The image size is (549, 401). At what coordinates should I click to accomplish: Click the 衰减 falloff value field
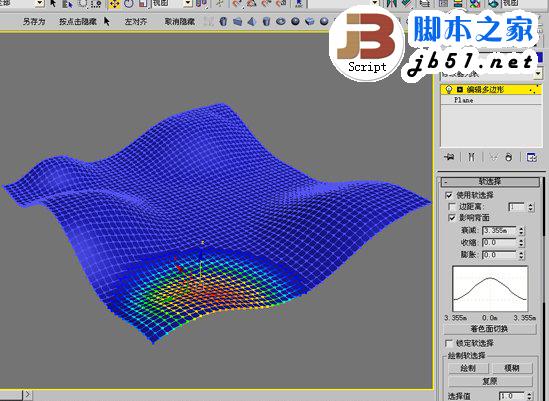pos(499,231)
